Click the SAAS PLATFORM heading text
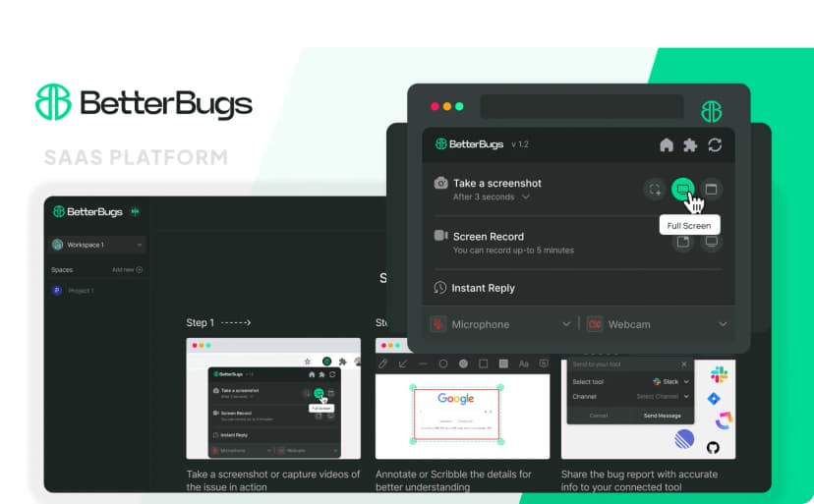The height and width of the screenshot is (504, 814). (136, 157)
